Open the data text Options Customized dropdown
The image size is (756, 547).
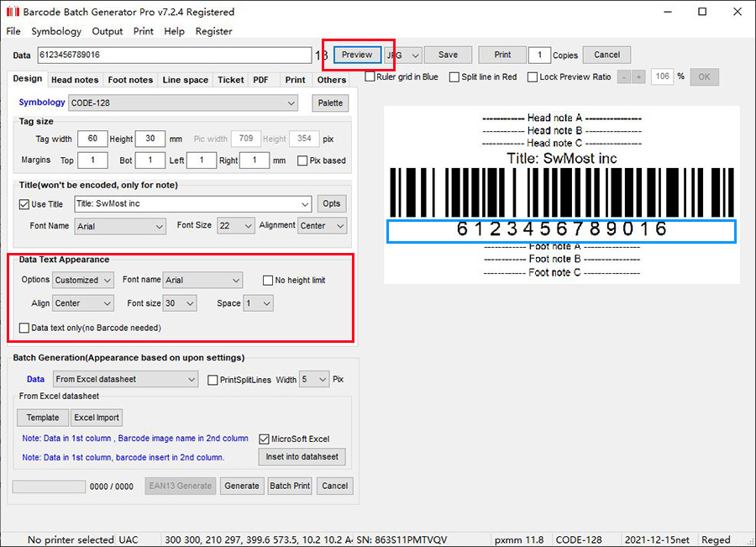[x=83, y=281]
